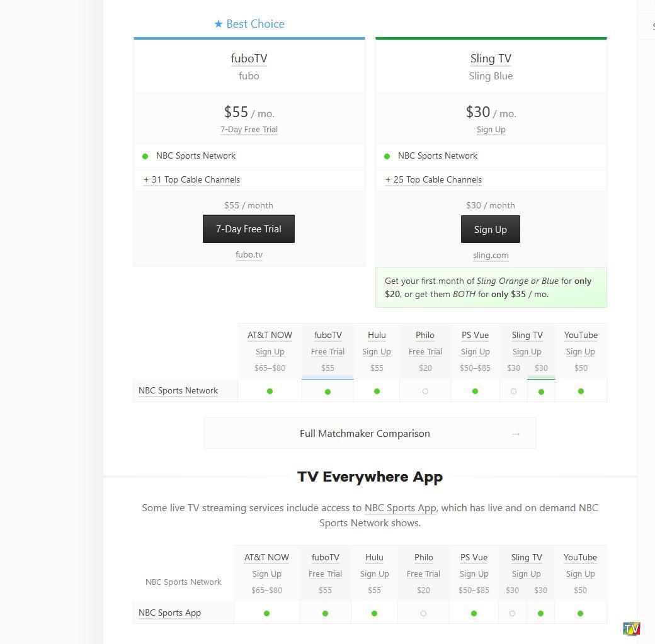The width and height of the screenshot is (655, 644).
Task: Click arrow on Full Matchmaker Comparison
Action: tap(516, 434)
